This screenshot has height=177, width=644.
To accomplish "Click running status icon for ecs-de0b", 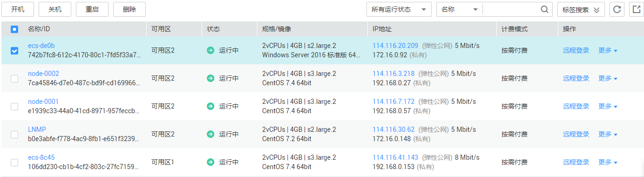I will pos(211,50).
